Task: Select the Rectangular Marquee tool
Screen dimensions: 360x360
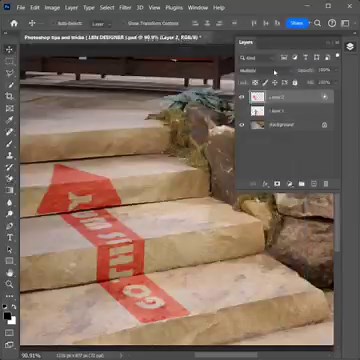Action: (x=9, y=61)
